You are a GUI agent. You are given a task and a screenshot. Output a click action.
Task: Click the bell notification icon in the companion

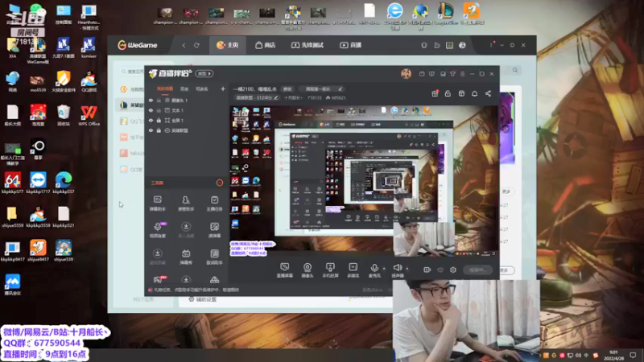point(474,93)
